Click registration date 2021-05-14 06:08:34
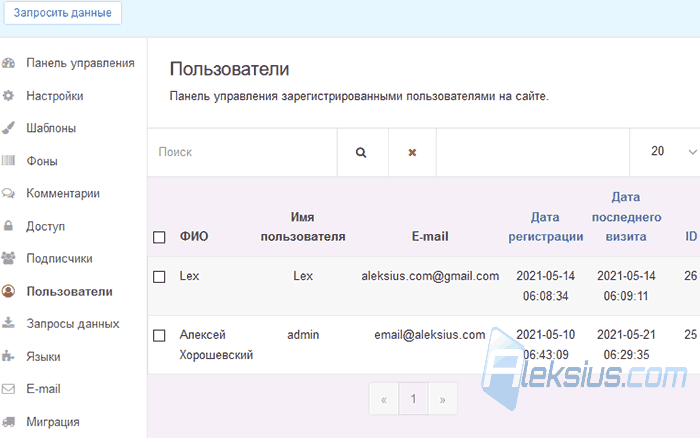The image size is (700, 438). 546,286
